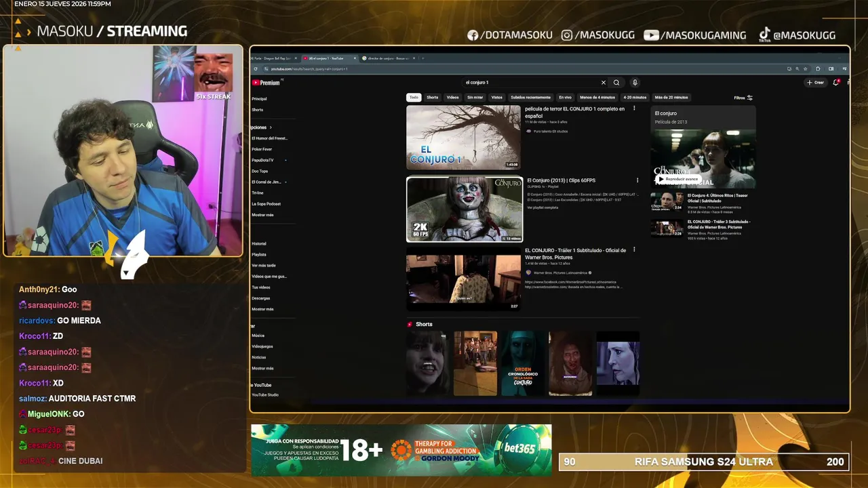Open the Facebook /DOTAMASOKU overlay icon
This screenshot has width=868, height=488.
(x=473, y=35)
